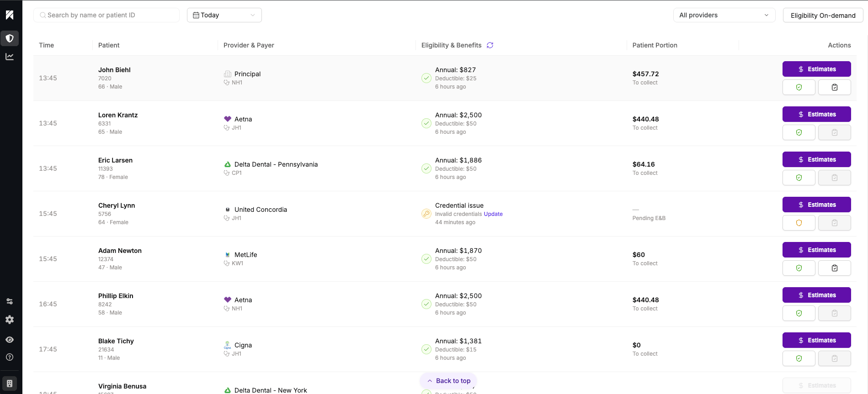868x394 pixels.
Task: Click Eric Larsen's green verified checkmark
Action: click(426, 168)
